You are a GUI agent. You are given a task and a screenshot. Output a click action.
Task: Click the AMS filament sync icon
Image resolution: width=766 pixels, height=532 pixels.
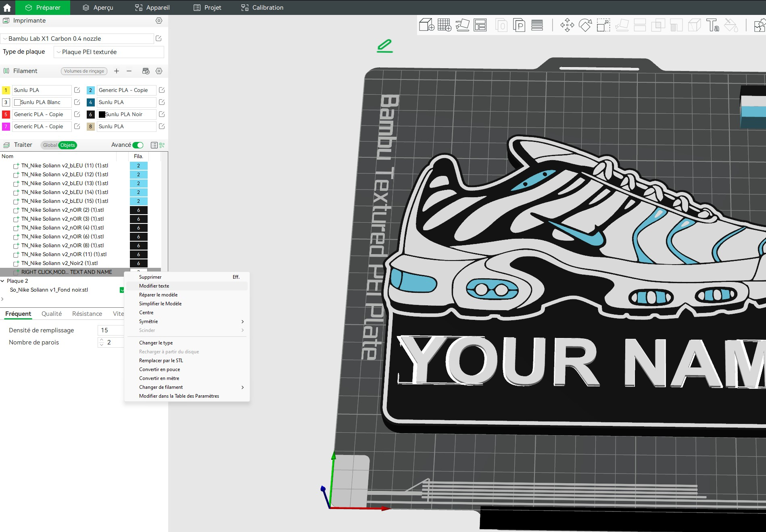146,71
